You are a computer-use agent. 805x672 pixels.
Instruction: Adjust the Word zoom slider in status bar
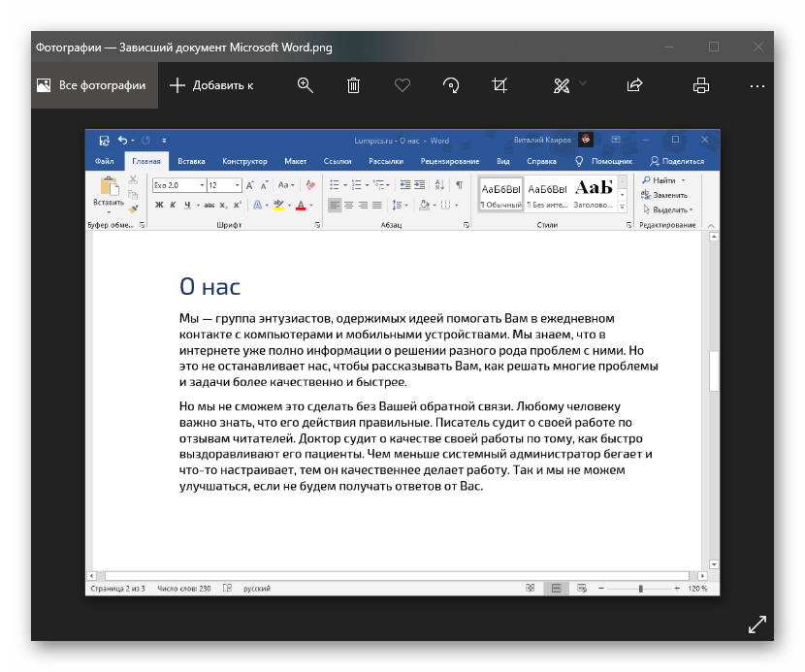[x=640, y=589]
